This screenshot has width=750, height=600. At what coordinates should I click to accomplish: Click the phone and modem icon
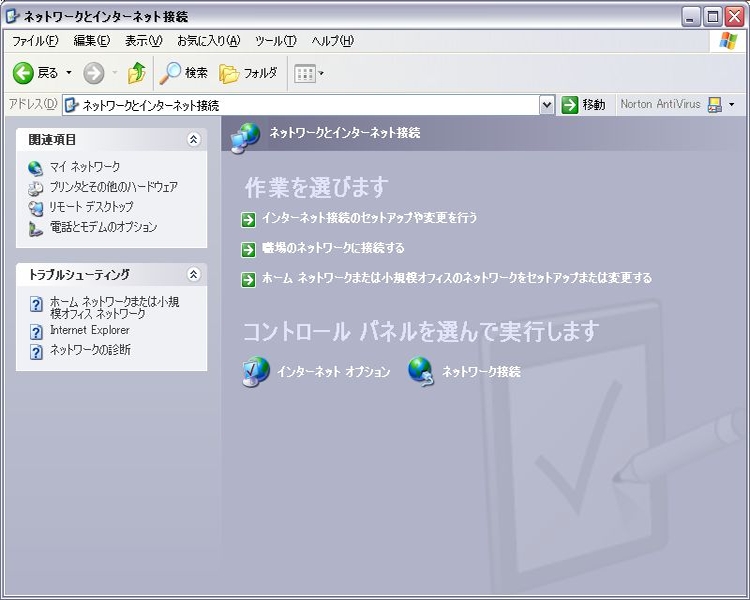click(x=35, y=229)
